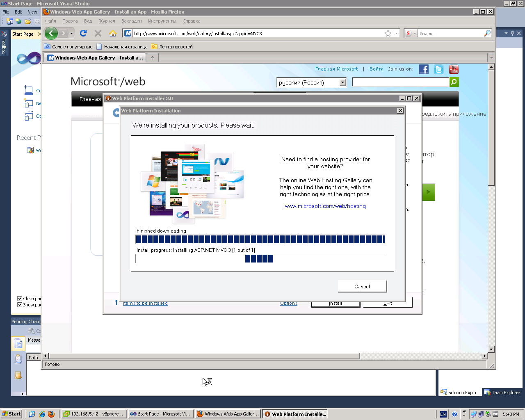The height and width of the screenshot is (420, 525).
Task: Click Visual Studio's New Web Site toolbar icon
Action: pyautogui.click(x=19, y=21)
